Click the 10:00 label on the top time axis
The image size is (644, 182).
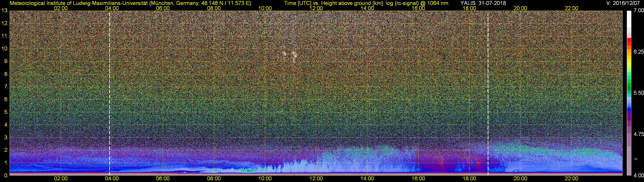click(265, 8)
